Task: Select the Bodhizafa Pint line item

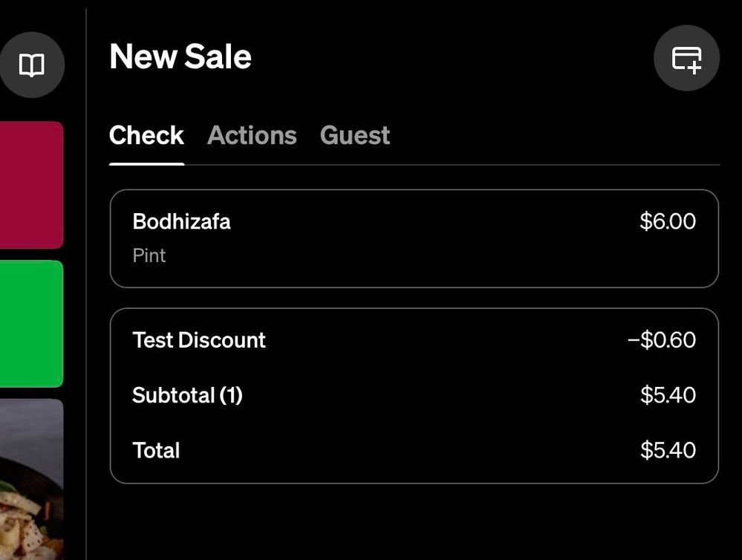Action: coord(414,238)
